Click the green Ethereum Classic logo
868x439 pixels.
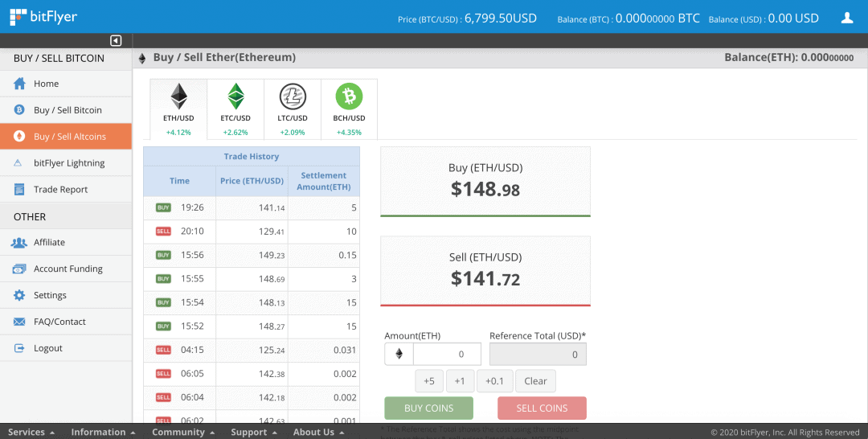coord(235,96)
